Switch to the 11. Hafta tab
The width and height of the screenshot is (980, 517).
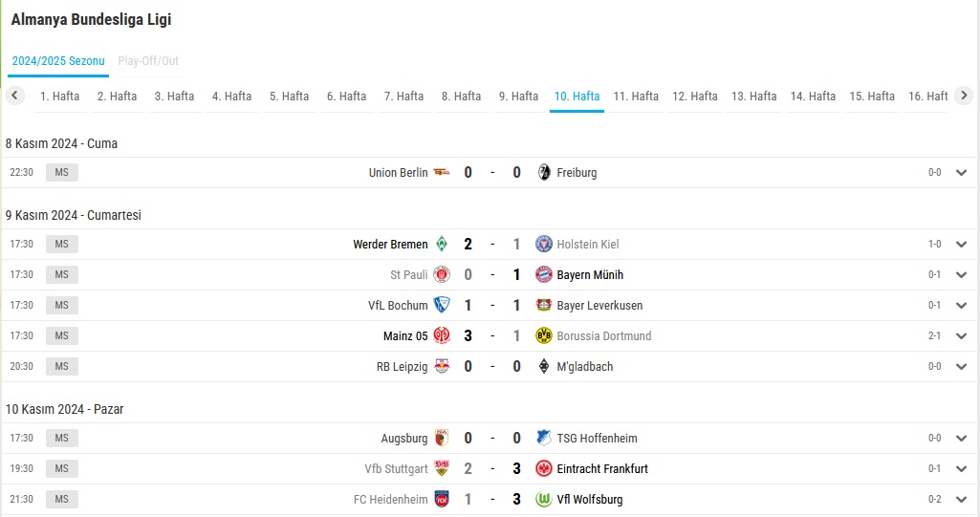coord(636,97)
